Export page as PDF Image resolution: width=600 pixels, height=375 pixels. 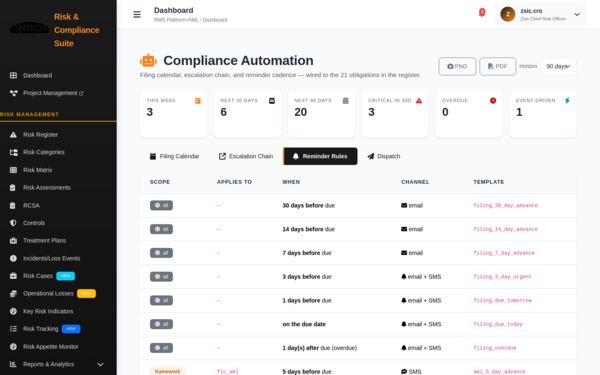(x=497, y=66)
